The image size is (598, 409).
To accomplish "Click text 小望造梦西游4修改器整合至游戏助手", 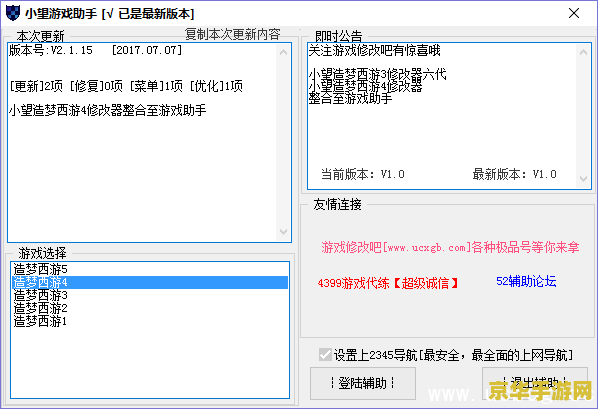I will point(108,111).
